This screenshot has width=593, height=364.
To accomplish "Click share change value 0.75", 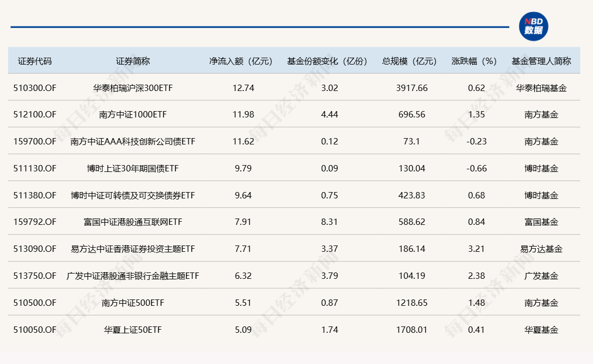I will click(x=329, y=195).
